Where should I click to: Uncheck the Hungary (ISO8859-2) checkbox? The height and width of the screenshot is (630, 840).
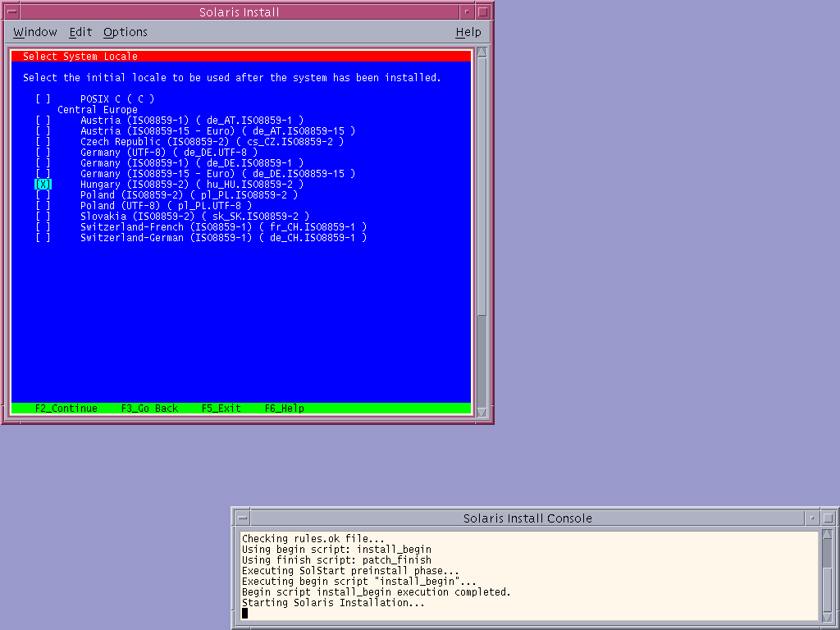(43, 185)
